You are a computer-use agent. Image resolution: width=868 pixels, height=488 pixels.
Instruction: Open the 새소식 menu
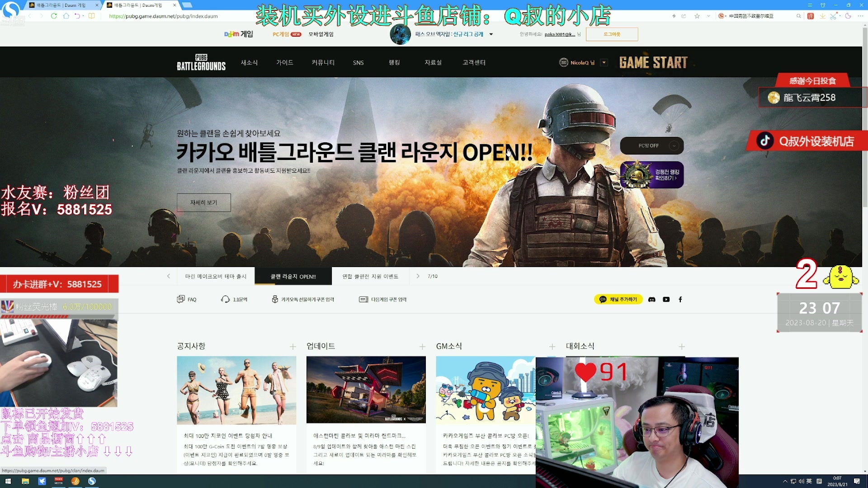(249, 62)
